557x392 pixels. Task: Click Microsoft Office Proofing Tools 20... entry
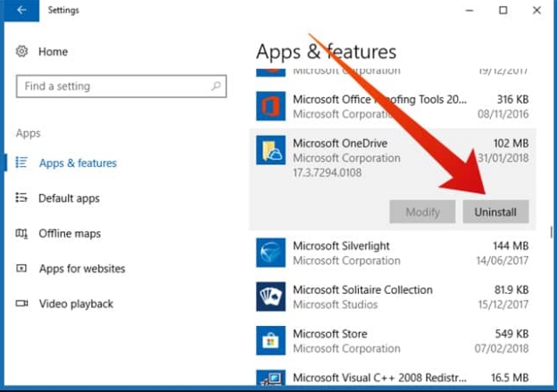coord(379,99)
